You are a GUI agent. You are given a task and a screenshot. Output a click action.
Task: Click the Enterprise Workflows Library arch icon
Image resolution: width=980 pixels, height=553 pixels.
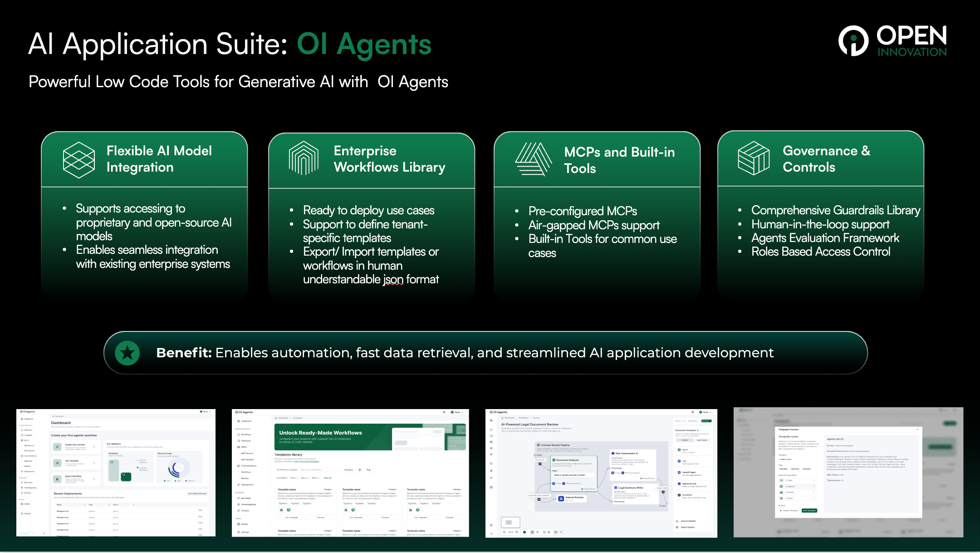click(304, 158)
